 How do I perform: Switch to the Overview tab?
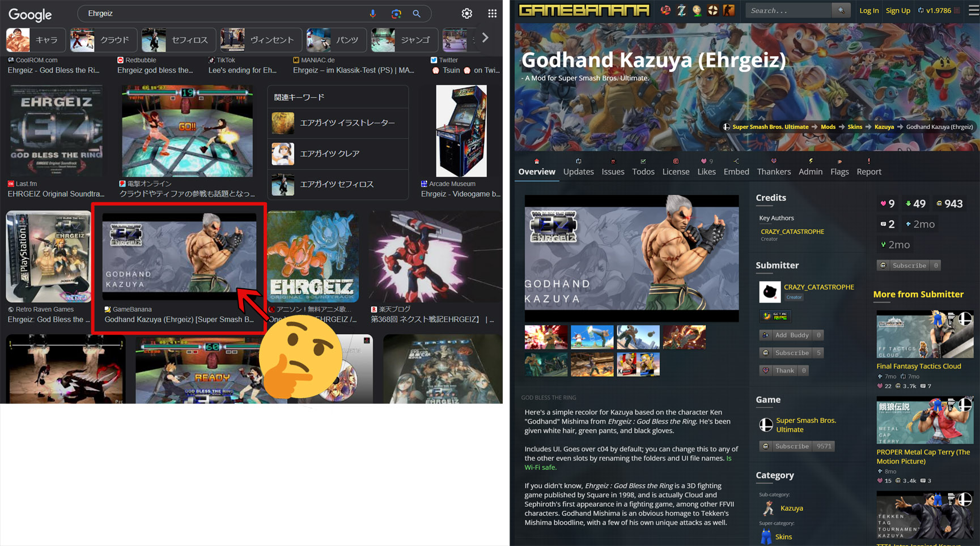(537, 168)
